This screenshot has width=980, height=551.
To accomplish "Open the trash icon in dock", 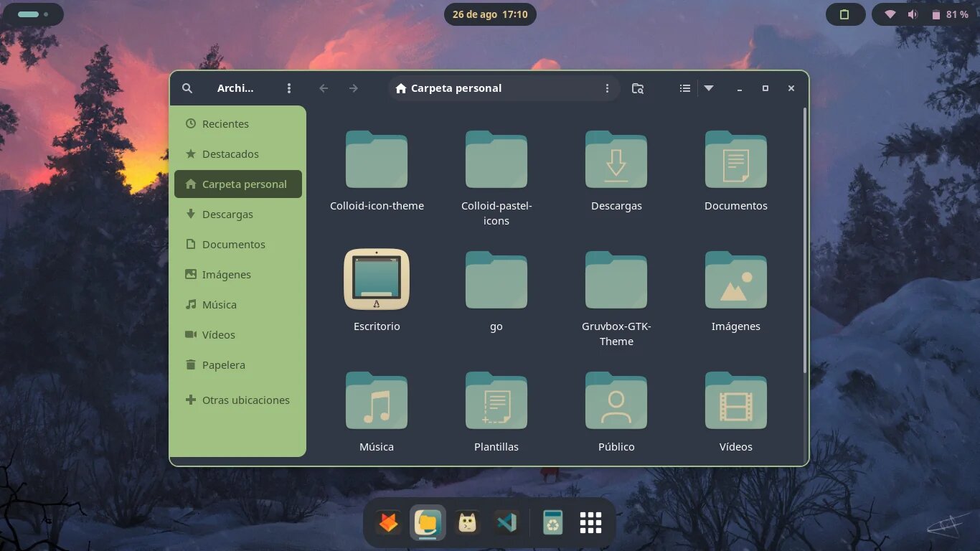I will (552, 522).
